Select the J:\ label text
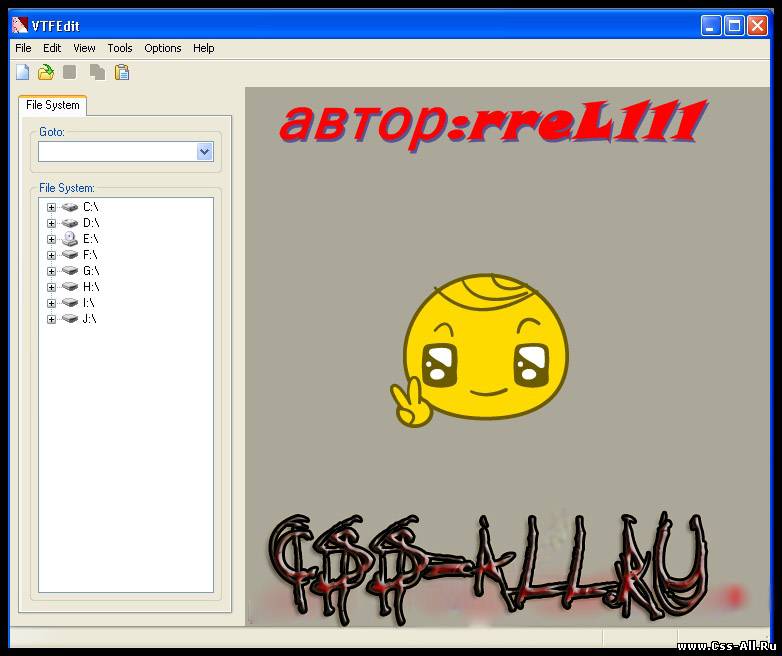The height and width of the screenshot is (656, 782). click(x=89, y=318)
